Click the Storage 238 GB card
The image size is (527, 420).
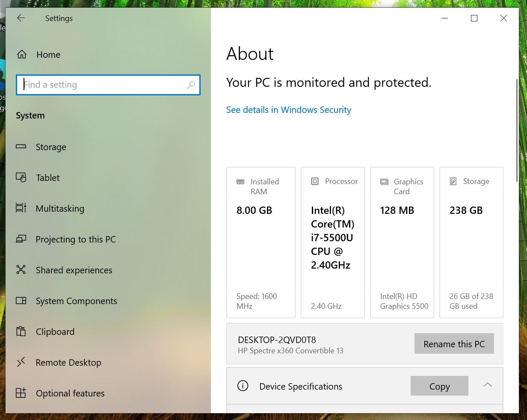pos(471,243)
